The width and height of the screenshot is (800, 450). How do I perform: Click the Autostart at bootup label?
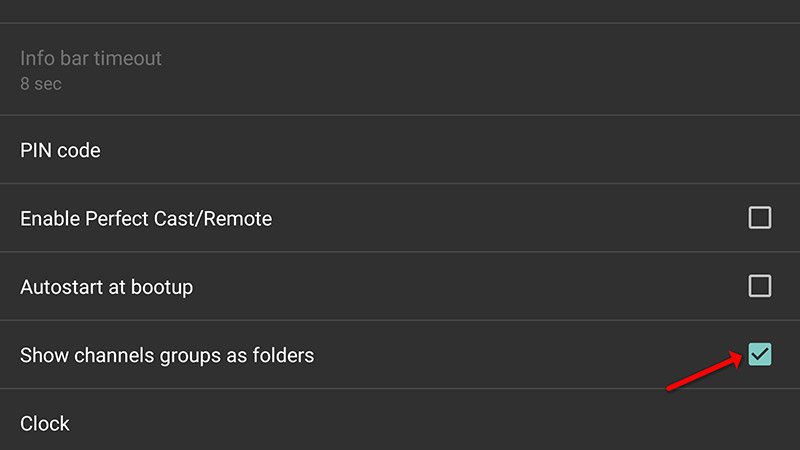point(106,287)
